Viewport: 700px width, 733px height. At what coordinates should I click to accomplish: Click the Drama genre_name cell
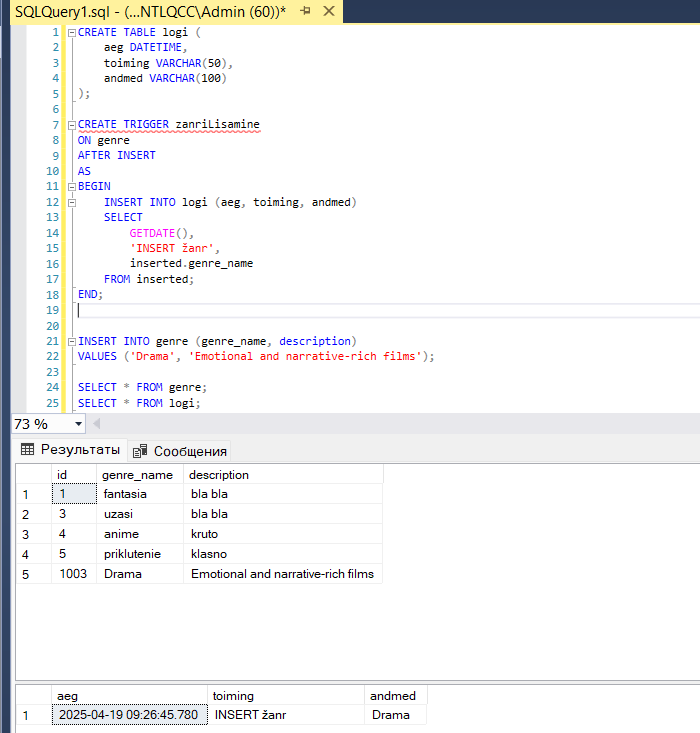[x=140, y=574]
